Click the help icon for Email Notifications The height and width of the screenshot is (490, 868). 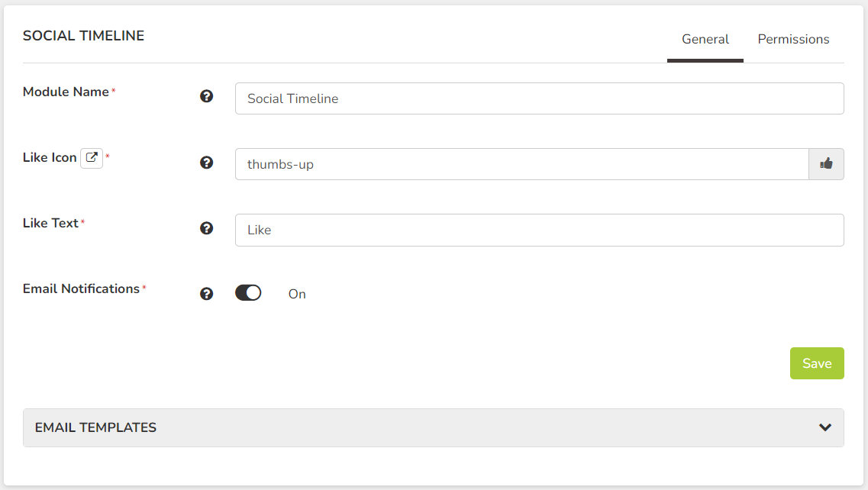pyautogui.click(x=206, y=294)
